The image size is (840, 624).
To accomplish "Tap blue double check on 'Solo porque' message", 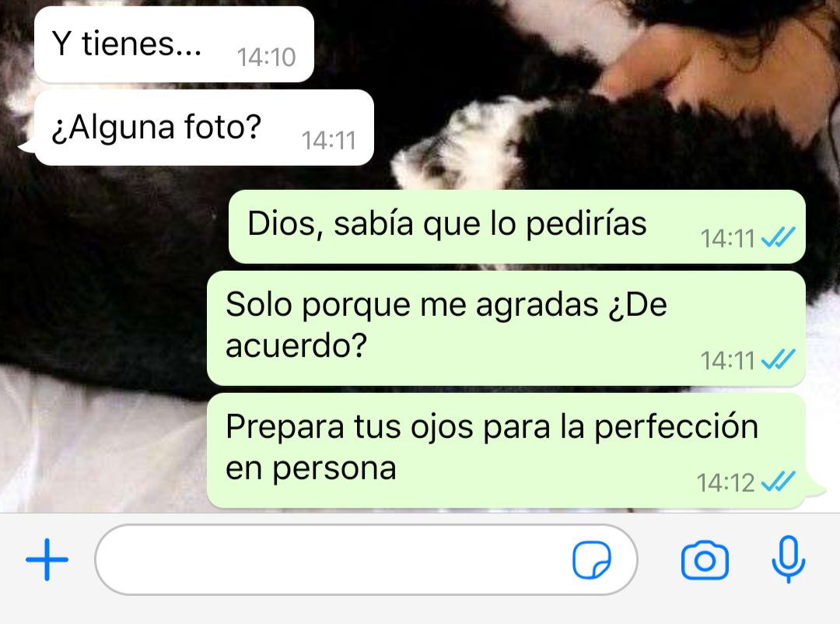I will [x=778, y=359].
